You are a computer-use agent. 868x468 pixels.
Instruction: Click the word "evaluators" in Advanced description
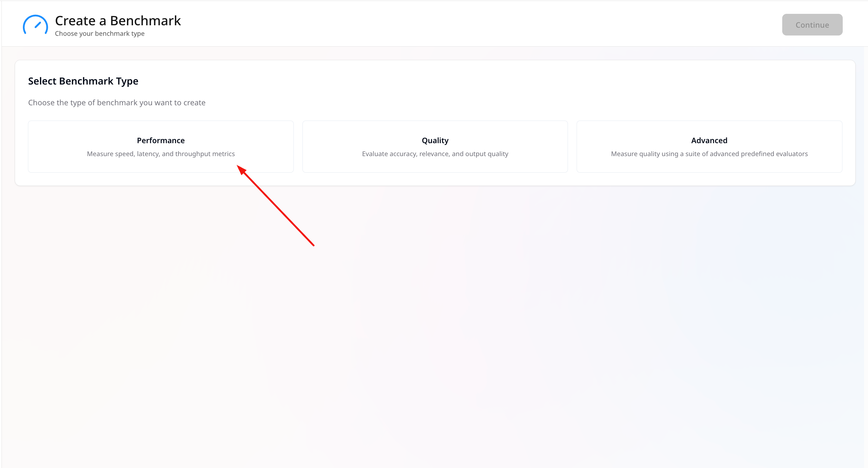click(792, 154)
